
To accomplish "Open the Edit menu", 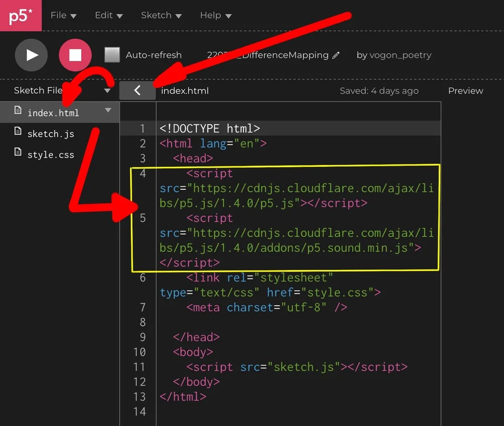I will pos(109,15).
